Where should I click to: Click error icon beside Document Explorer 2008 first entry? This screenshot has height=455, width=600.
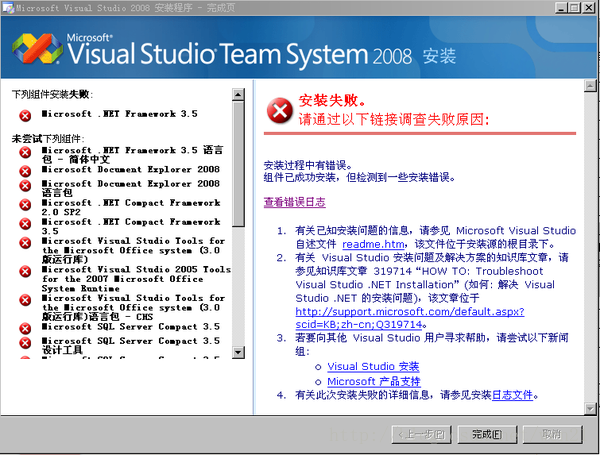[25, 171]
